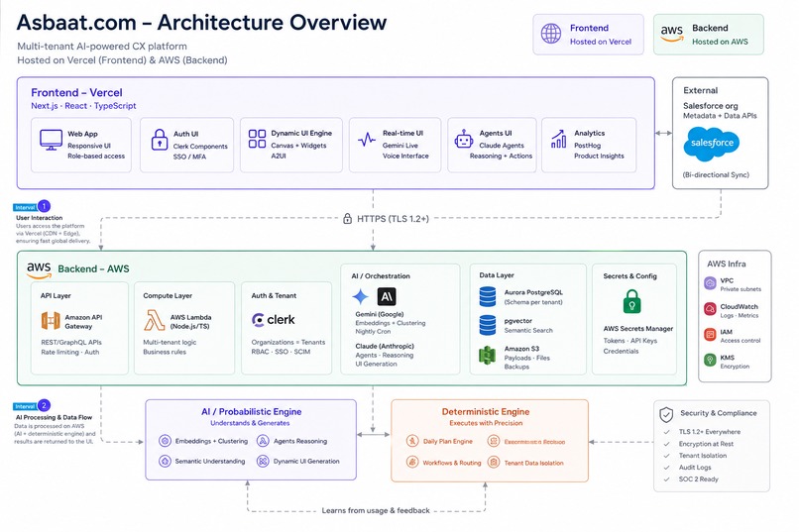Click the Audit Logs checkmark
The height and width of the screenshot is (532, 799).
click(x=666, y=468)
